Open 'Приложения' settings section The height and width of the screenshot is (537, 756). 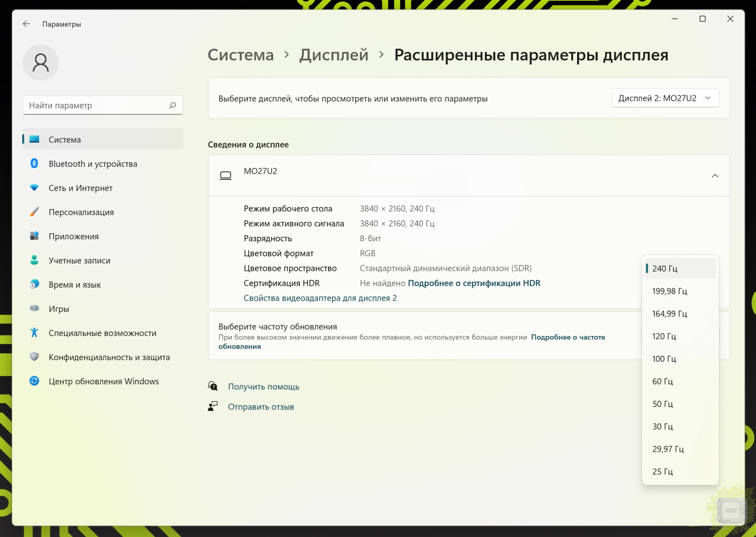[x=74, y=236]
